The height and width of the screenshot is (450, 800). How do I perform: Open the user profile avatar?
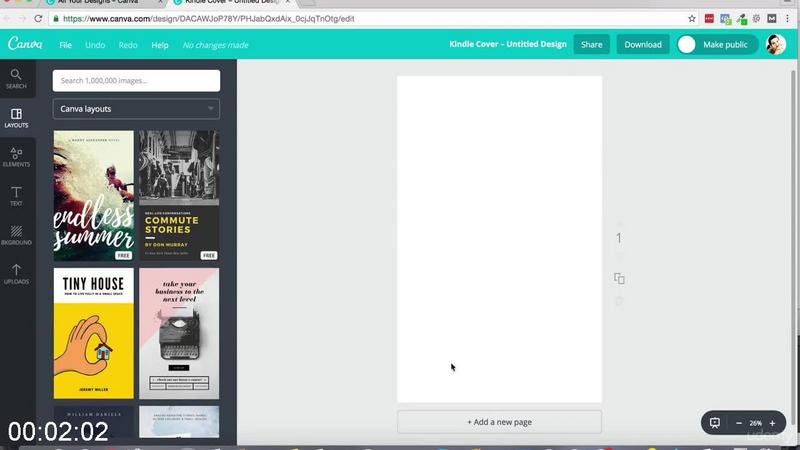pos(776,44)
